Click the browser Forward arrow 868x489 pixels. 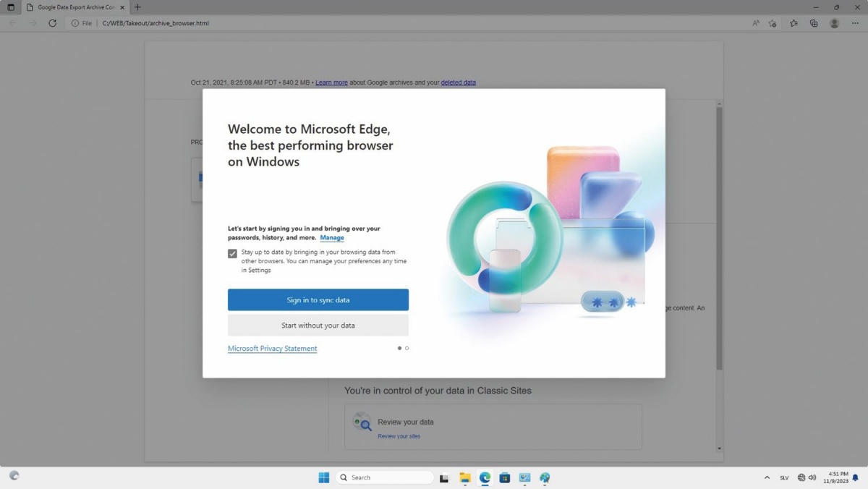[33, 23]
